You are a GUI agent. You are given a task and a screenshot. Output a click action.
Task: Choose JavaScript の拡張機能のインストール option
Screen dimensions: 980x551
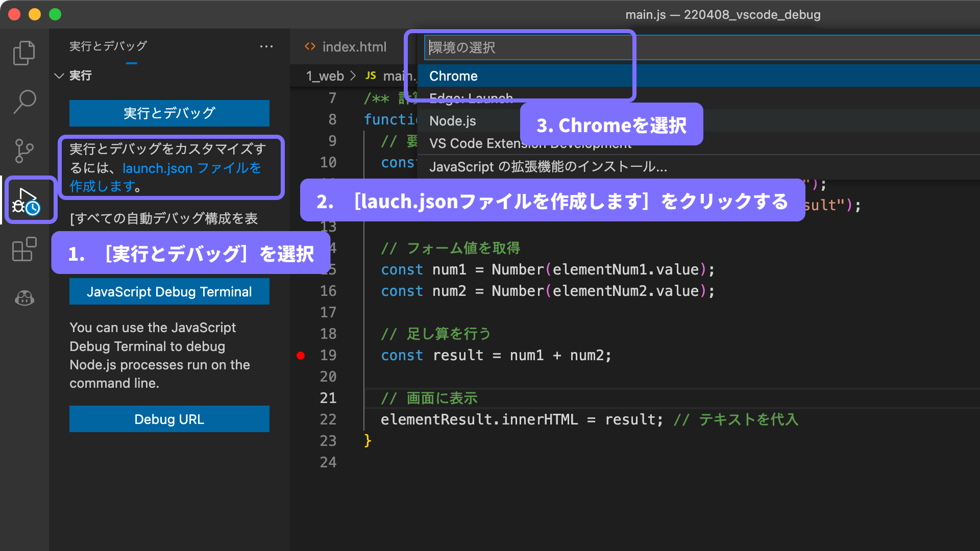click(548, 167)
